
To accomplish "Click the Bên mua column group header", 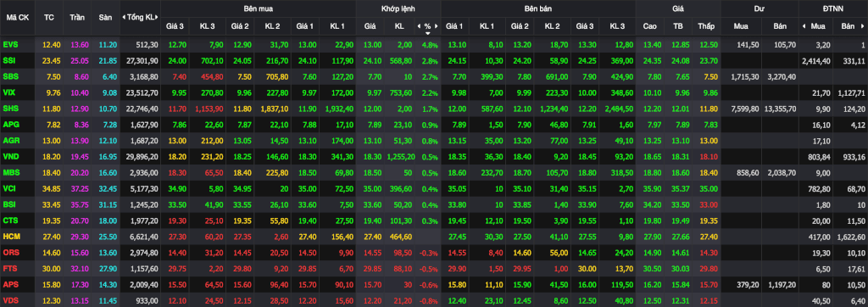I will pos(258,8).
